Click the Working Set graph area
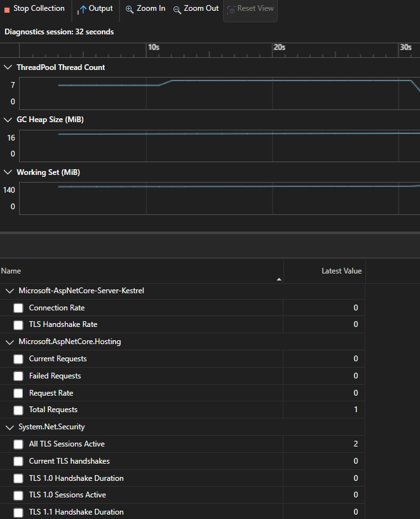 (220, 198)
